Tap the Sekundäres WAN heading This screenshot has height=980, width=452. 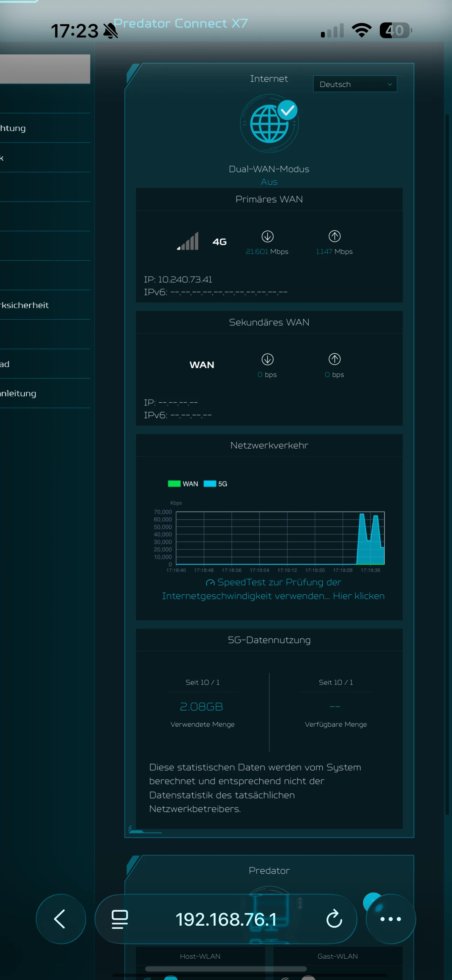pos(269,322)
